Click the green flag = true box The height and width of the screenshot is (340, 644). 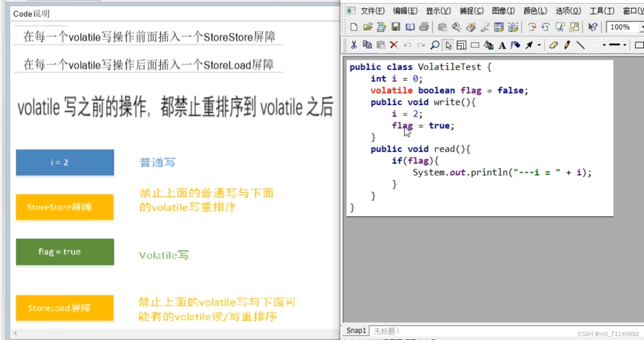[65, 252]
